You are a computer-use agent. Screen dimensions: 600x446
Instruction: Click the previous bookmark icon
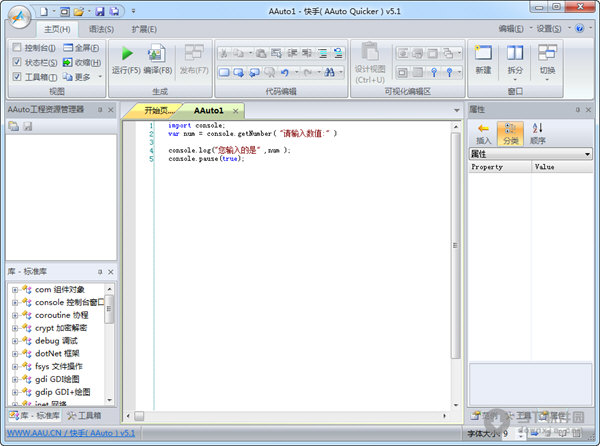(254, 72)
